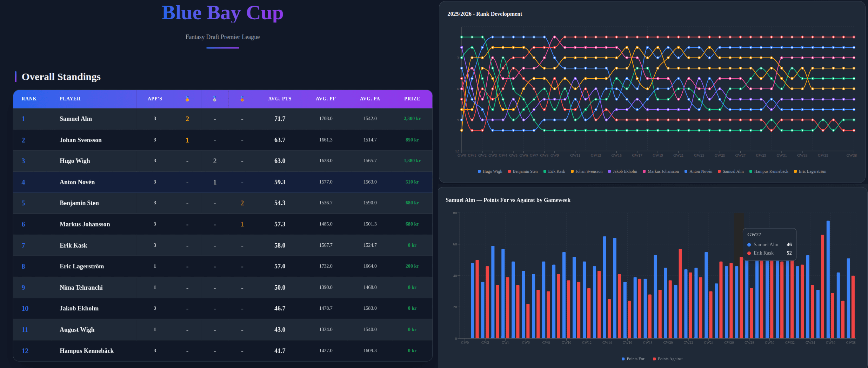The height and width of the screenshot is (368, 868).
Task: Select Erik Kask in the standings table
Action: pyautogui.click(x=73, y=245)
